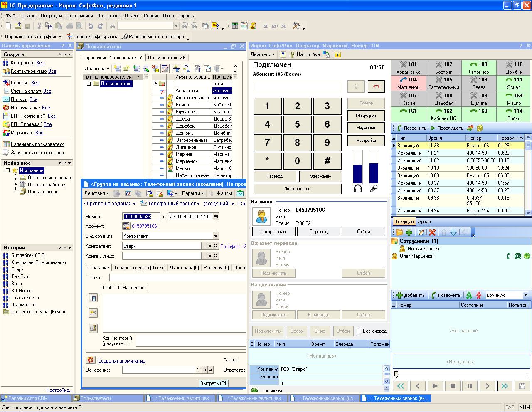Click the Тема input field
532x412 pixels.
[x=178, y=278]
